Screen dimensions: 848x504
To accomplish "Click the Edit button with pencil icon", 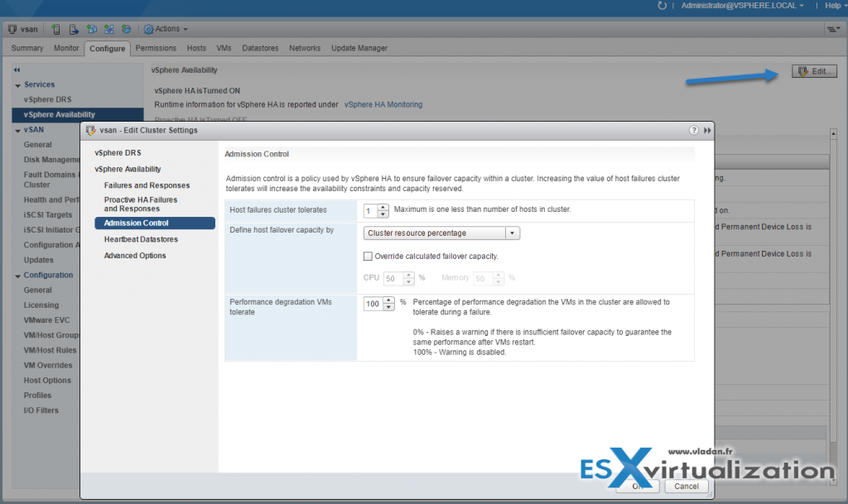I will [815, 71].
